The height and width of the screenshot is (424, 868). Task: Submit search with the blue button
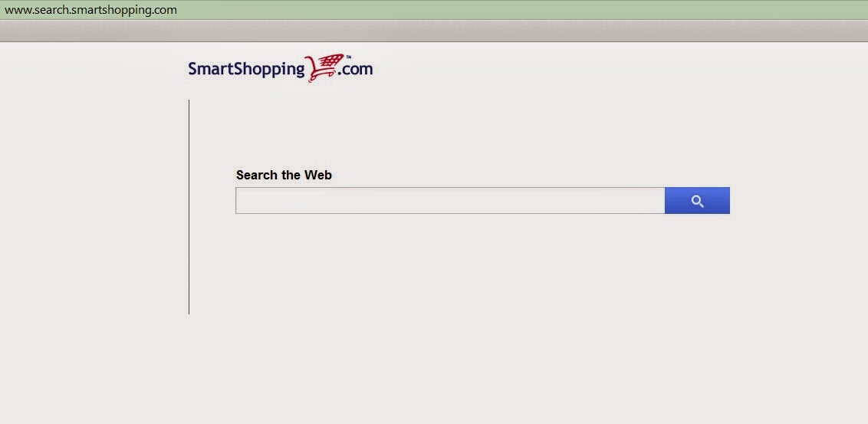coord(698,200)
